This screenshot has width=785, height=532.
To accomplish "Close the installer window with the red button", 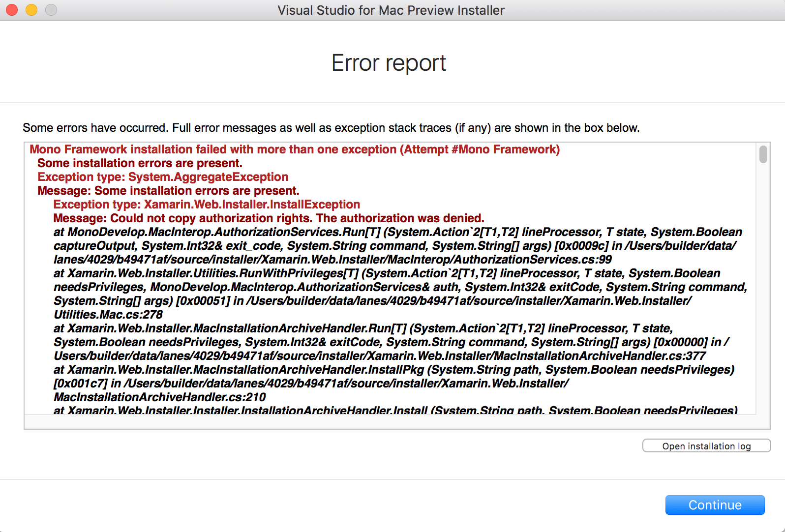I will tap(12, 10).
